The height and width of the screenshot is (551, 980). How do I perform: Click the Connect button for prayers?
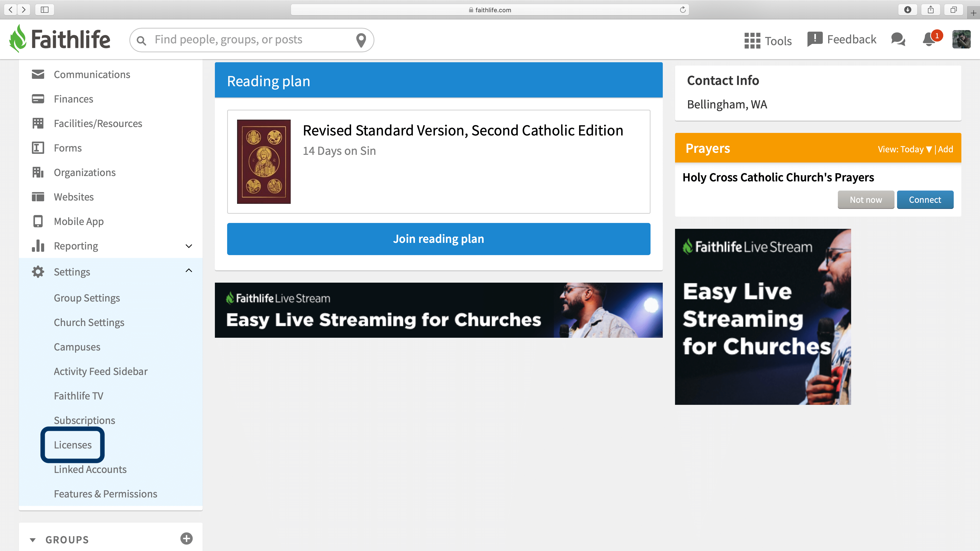[x=925, y=200]
